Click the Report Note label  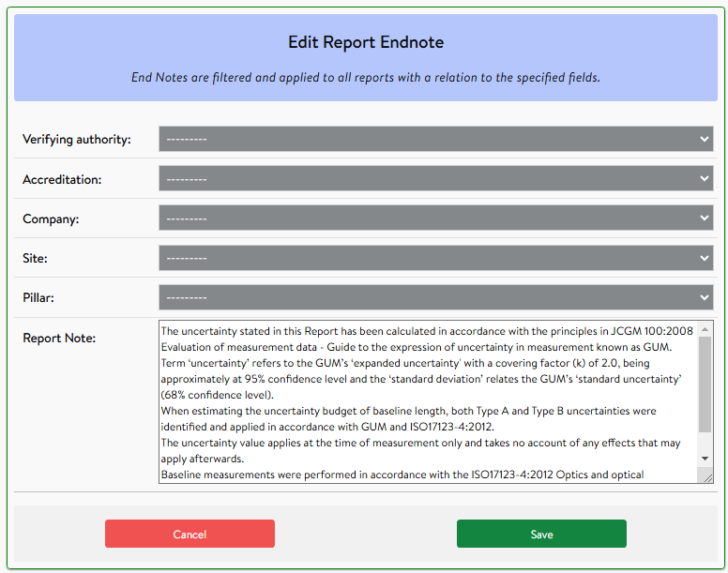pyautogui.click(x=59, y=338)
